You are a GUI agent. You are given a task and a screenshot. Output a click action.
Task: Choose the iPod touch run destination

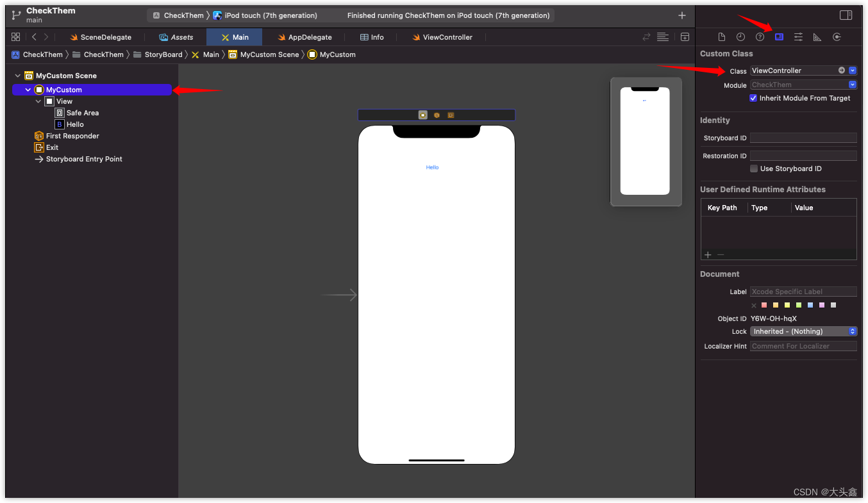tap(265, 15)
